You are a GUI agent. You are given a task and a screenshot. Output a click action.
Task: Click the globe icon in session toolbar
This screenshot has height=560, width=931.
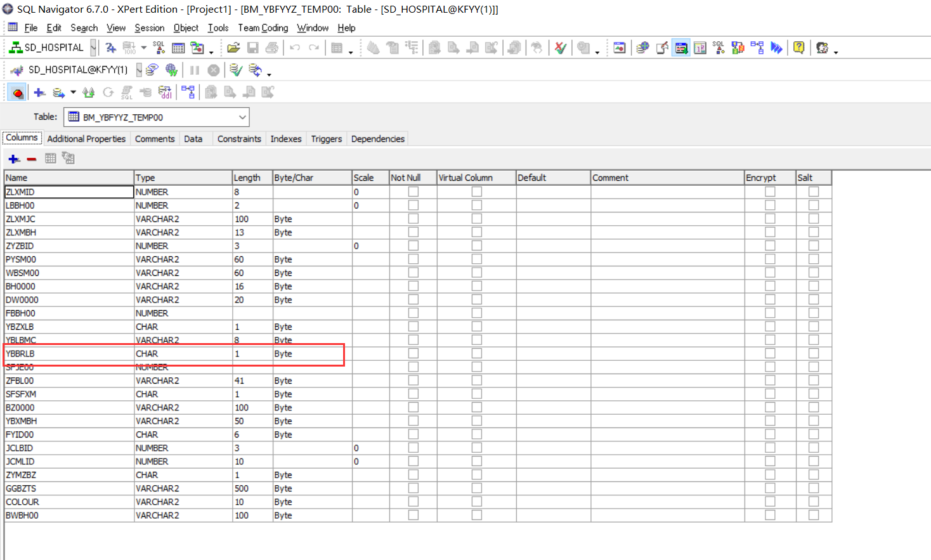pyautogui.click(x=171, y=70)
